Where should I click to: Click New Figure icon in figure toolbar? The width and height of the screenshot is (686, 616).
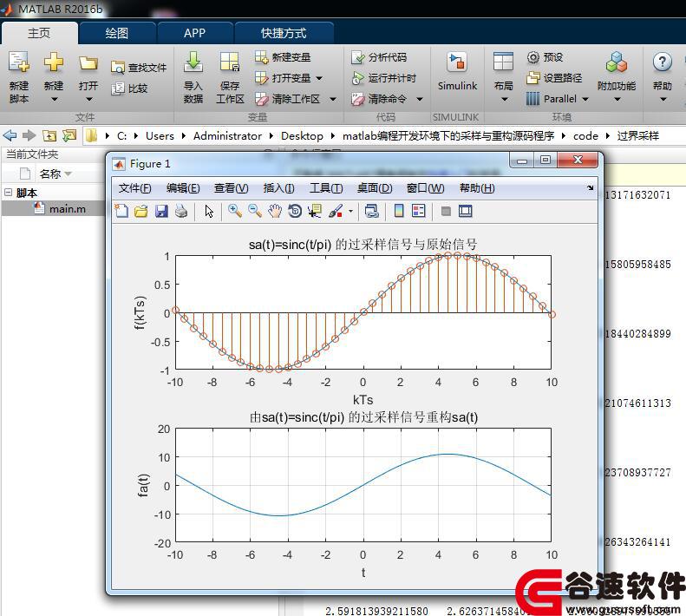121,211
